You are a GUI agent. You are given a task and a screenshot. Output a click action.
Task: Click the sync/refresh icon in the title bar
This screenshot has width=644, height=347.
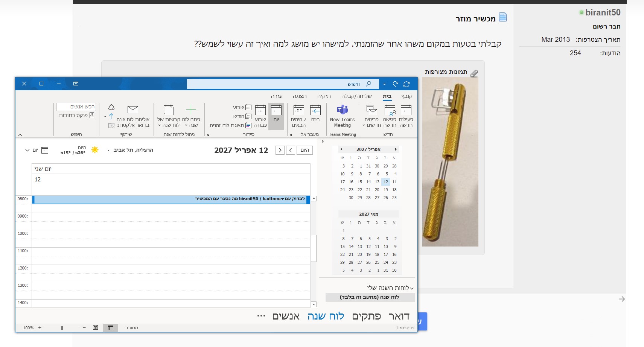[406, 84]
